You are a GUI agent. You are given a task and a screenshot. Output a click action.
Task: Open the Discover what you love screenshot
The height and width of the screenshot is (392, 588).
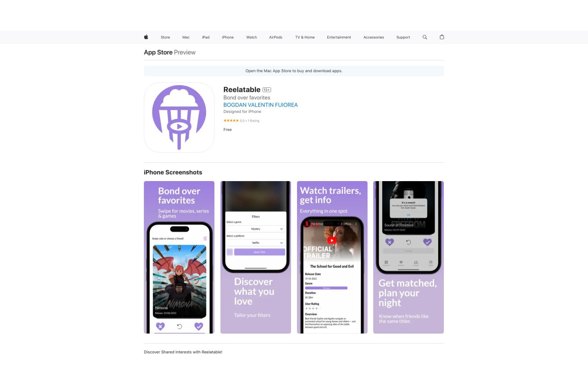click(x=256, y=257)
